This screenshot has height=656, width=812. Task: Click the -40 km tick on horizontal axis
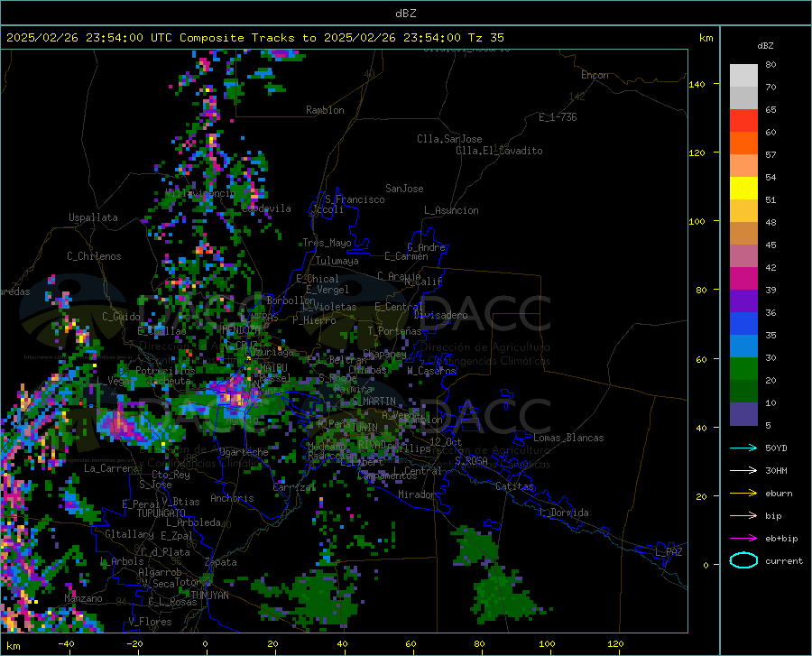[66, 644]
